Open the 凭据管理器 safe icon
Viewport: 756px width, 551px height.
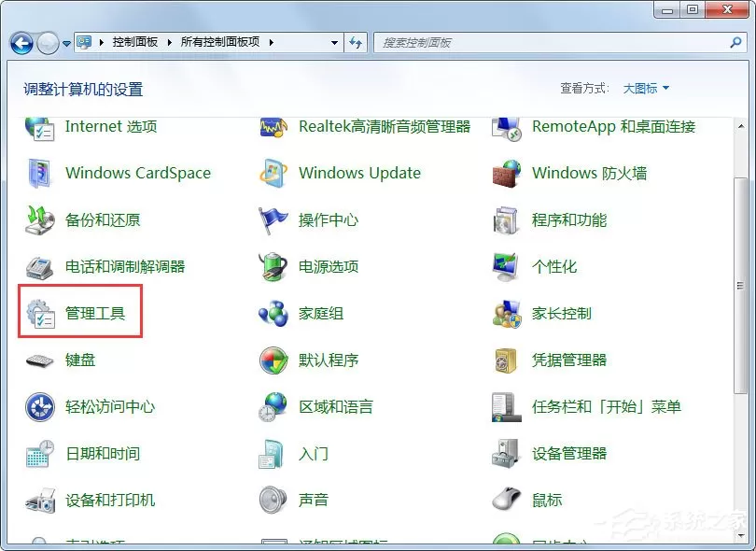click(506, 360)
